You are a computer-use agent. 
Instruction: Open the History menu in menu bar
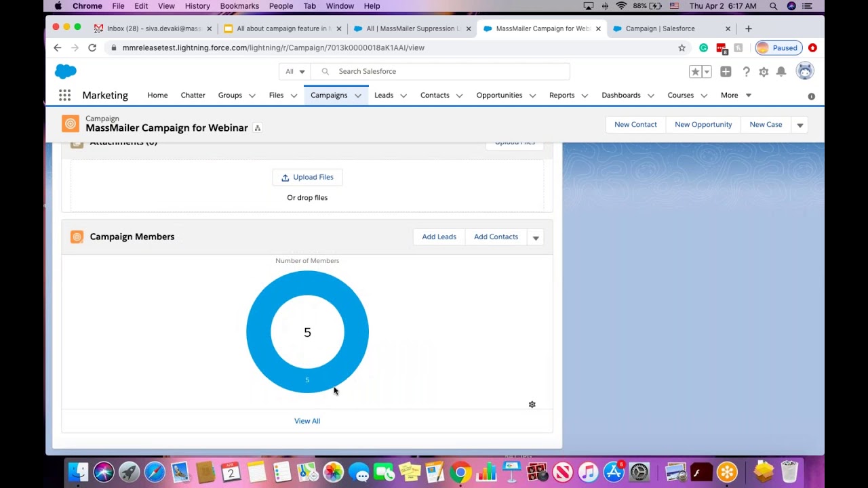[197, 6]
